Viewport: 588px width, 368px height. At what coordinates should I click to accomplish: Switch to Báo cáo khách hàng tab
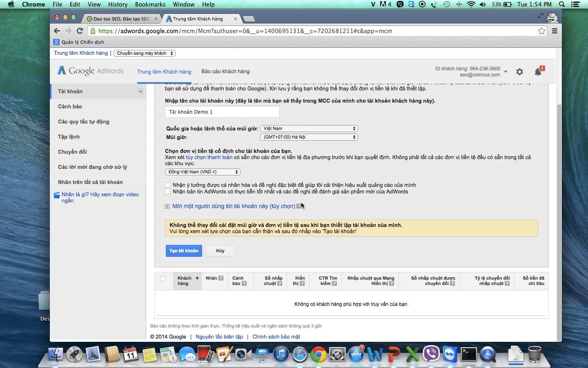(x=225, y=72)
